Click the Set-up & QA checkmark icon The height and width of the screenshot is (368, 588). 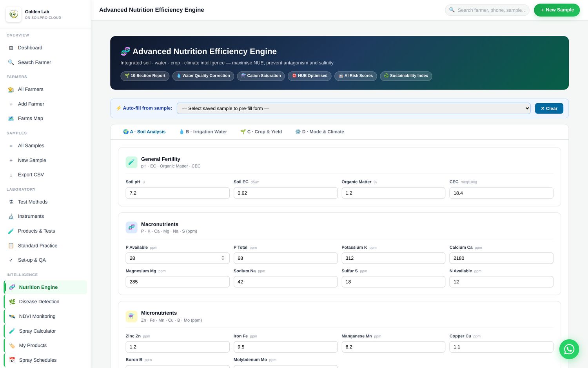tap(11, 260)
